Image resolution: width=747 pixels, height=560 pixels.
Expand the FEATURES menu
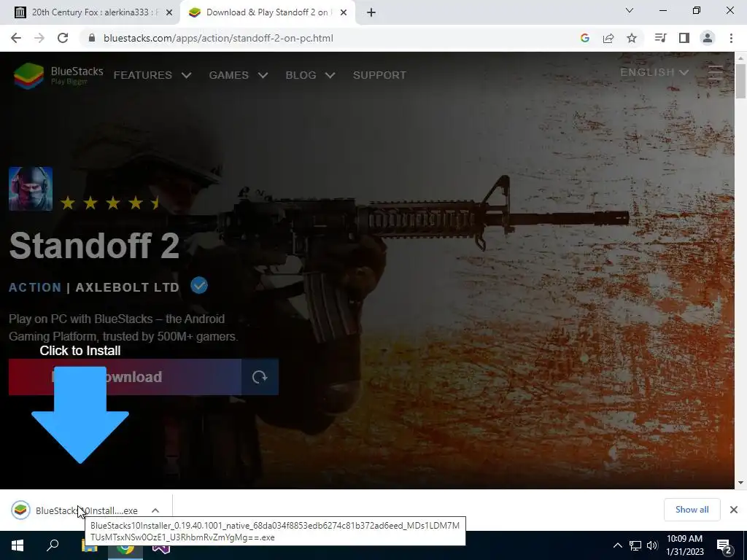click(x=152, y=75)
